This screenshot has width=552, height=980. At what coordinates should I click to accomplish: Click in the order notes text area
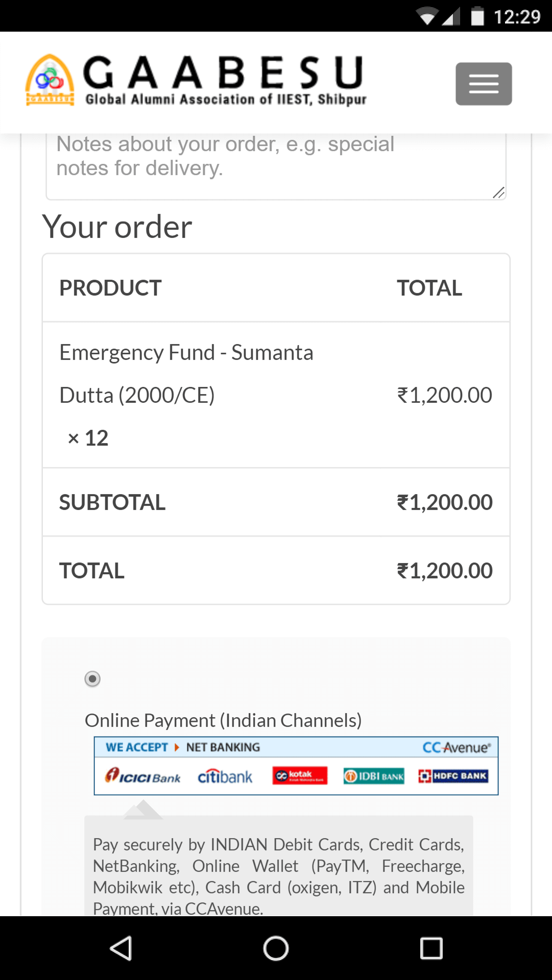tap(276, 163)
